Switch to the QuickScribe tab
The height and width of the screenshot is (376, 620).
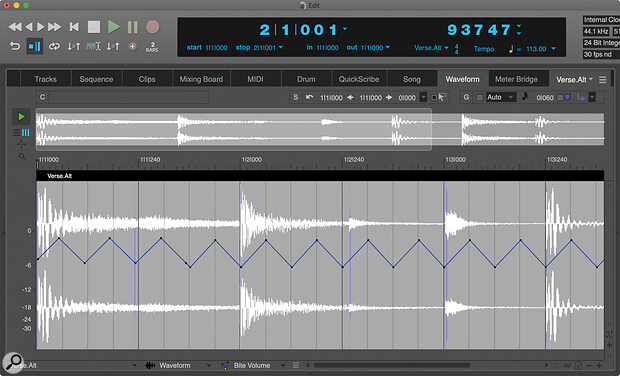point(359,79)
